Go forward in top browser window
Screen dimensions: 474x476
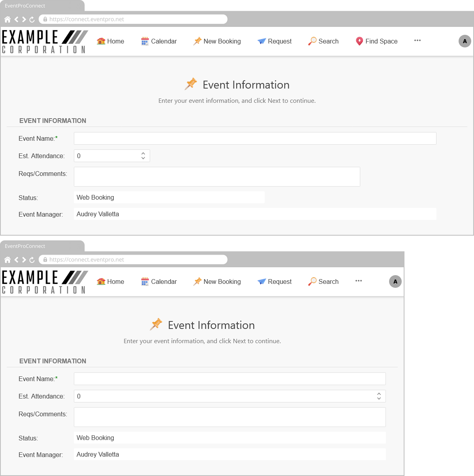(24, 19)
